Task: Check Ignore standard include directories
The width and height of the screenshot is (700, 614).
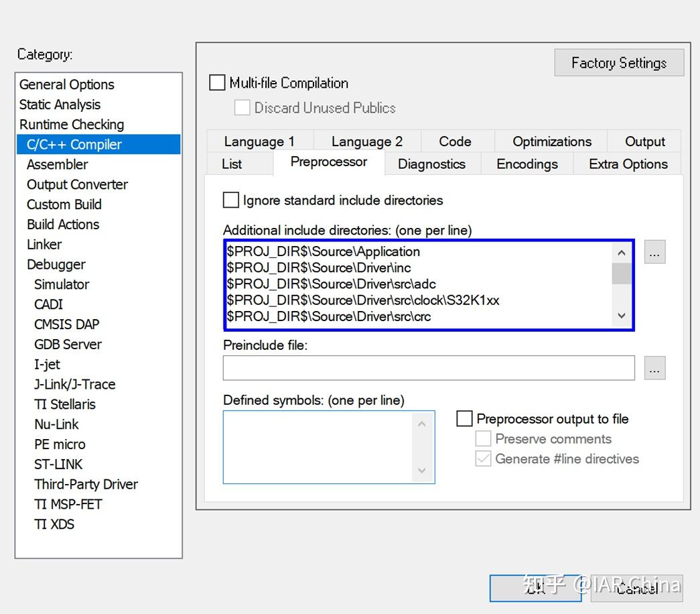Action: pos(230,200)
